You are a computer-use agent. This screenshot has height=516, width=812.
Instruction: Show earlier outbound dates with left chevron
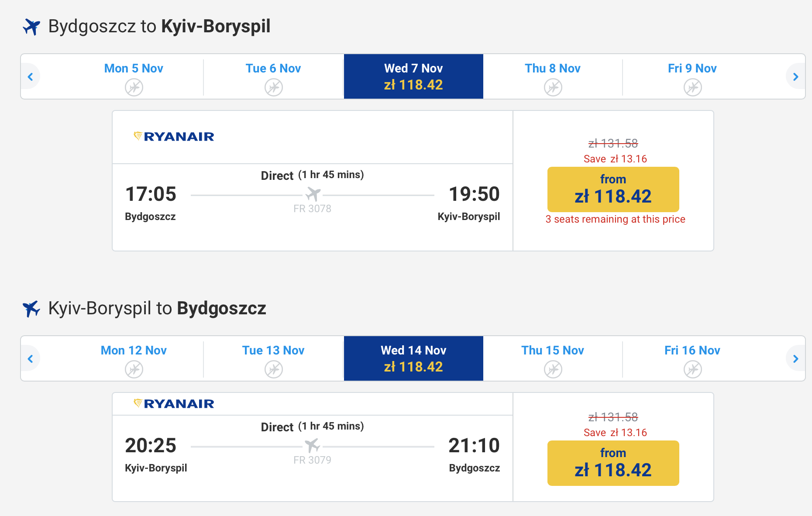point(31,77)
